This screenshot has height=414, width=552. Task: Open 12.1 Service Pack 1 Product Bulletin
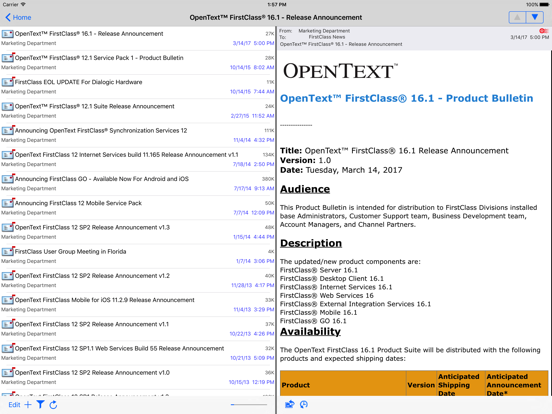(137, 62)
